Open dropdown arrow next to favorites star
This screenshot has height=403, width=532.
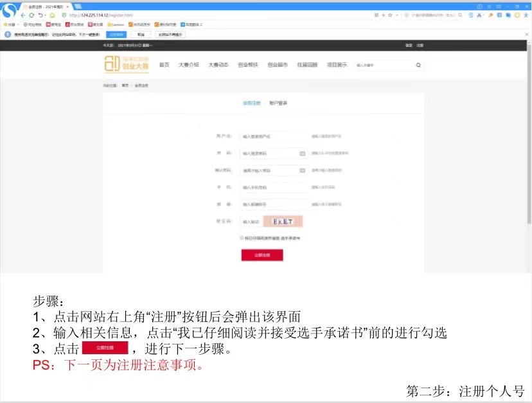click(396, 15)
